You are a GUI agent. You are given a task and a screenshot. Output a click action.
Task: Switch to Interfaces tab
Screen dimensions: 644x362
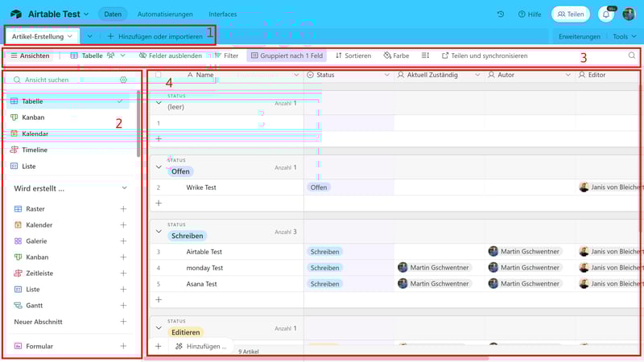coord(223,14)
